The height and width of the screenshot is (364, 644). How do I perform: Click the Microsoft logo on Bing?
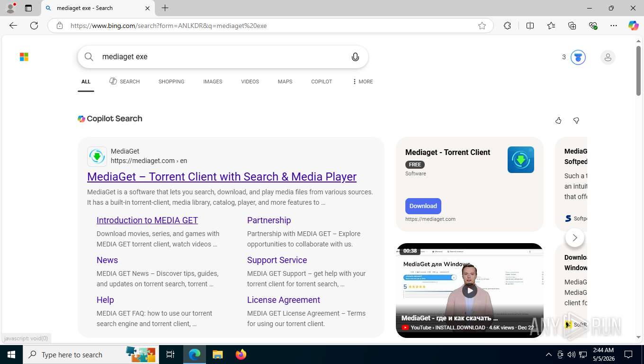[24, 57]
